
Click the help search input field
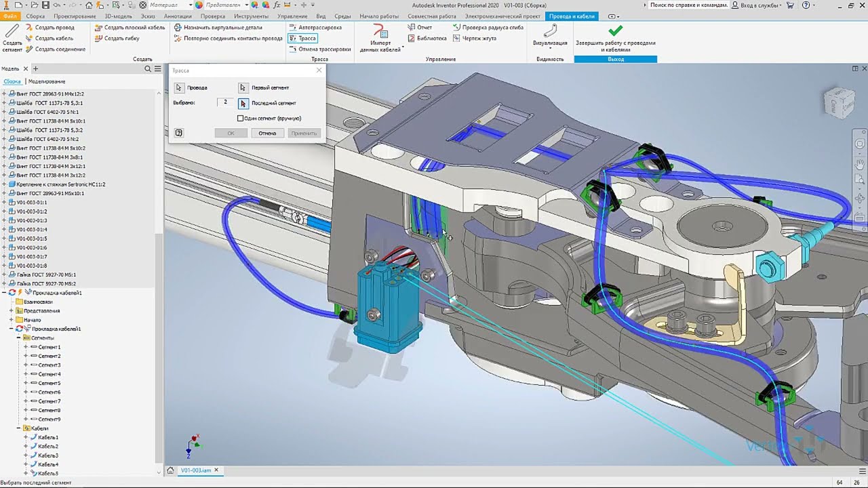688,5
